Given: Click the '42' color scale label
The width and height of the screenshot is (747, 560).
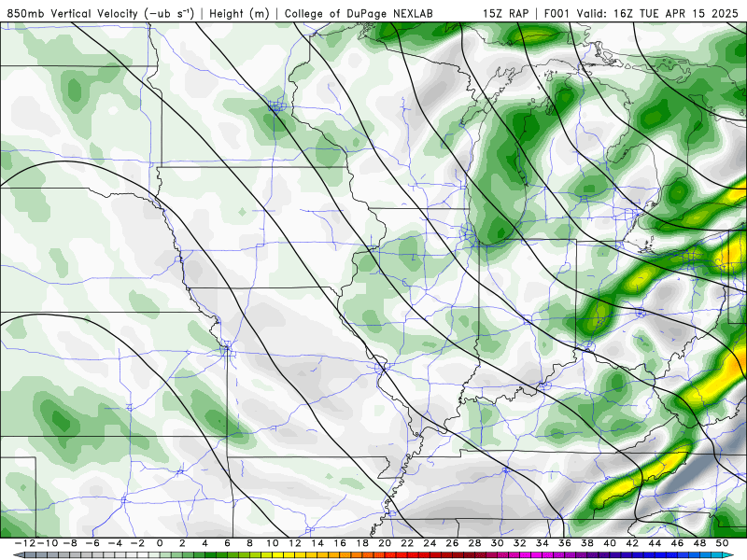Looking at the screenshot, I should [x=632, y=543].
